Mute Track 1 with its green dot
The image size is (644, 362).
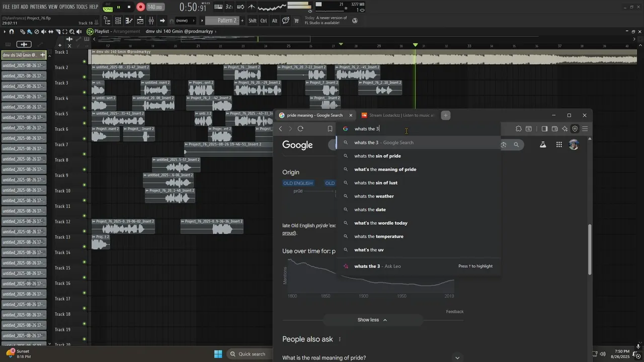(x=84, y=61)
